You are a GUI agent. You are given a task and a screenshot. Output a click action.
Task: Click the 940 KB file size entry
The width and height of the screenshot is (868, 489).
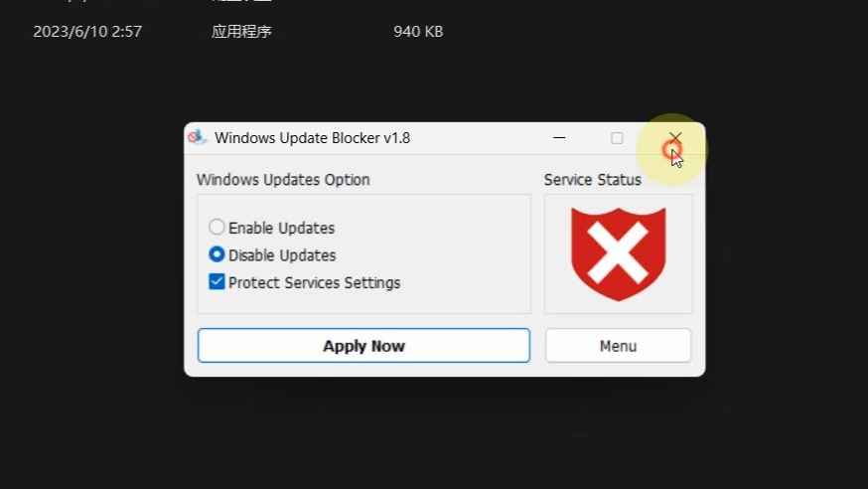418,32
